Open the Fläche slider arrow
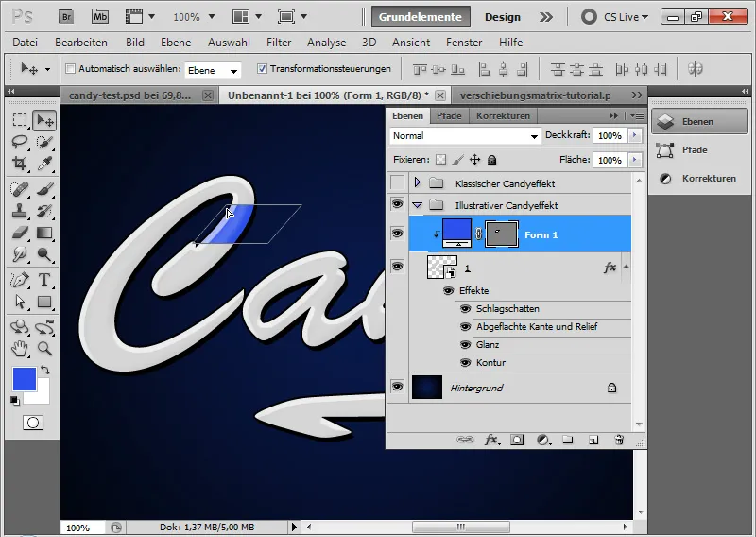The image size is (756, 537). tap(634, 160)
